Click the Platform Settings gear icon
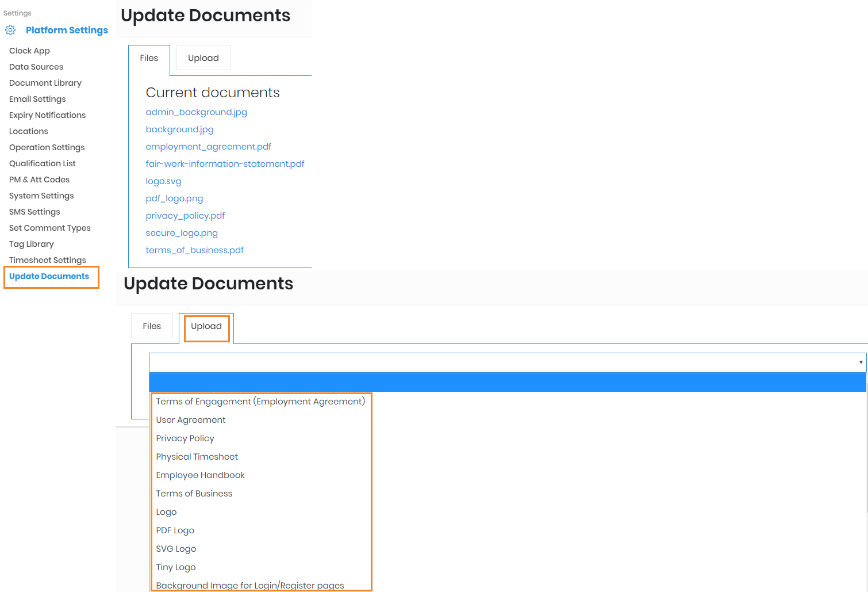The image size is (868, 592). point(10,30)
